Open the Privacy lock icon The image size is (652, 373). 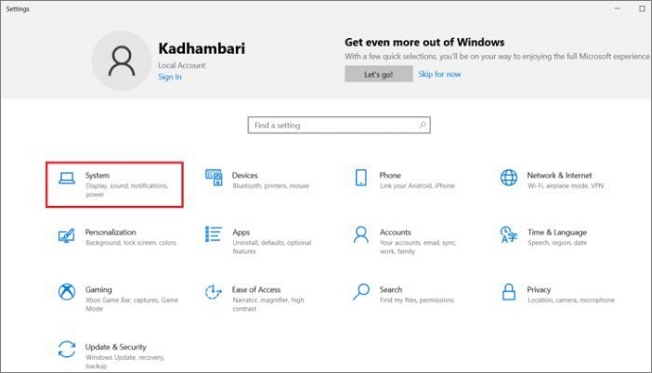509,291
